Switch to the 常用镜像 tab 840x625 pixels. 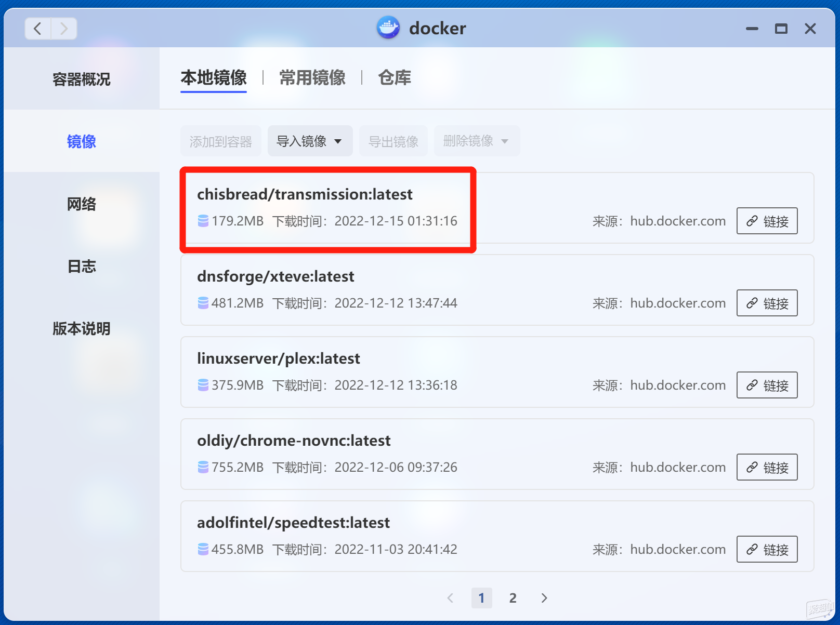312,78
